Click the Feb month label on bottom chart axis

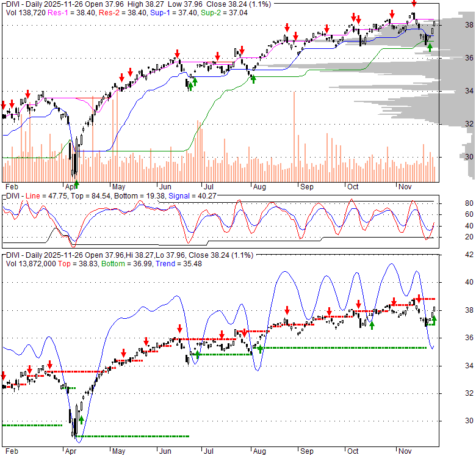pos(12,451)
